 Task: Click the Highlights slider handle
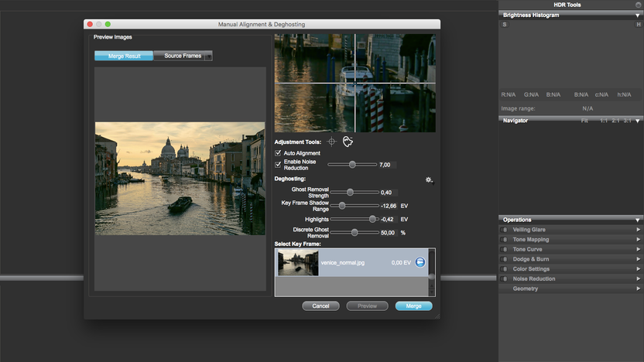pos(372,219)
